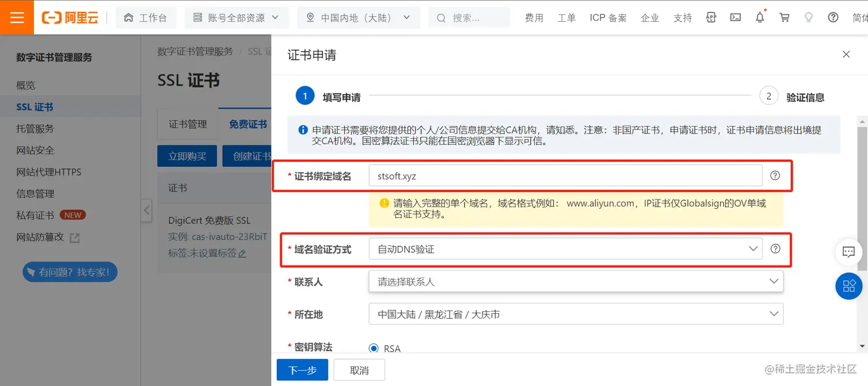The width and height of the screenshot is (868, 386).
Task: Open the floating chat feedback icon
Action: pos(848,251)
